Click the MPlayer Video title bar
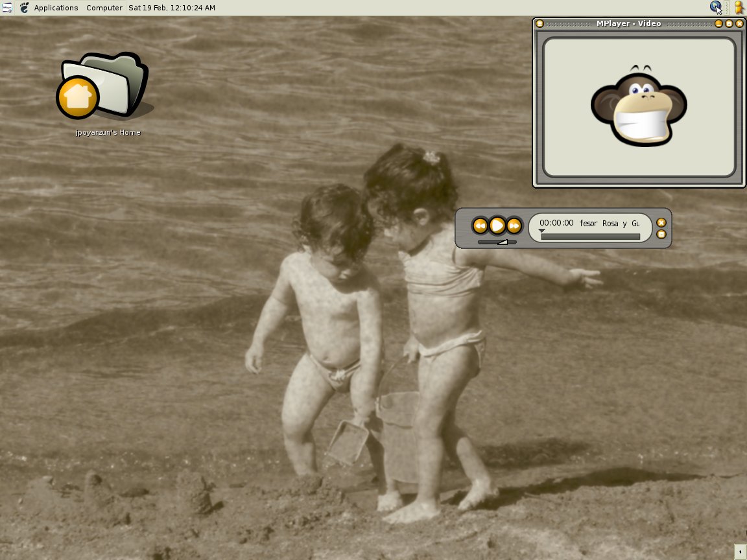 coord(628,24)
